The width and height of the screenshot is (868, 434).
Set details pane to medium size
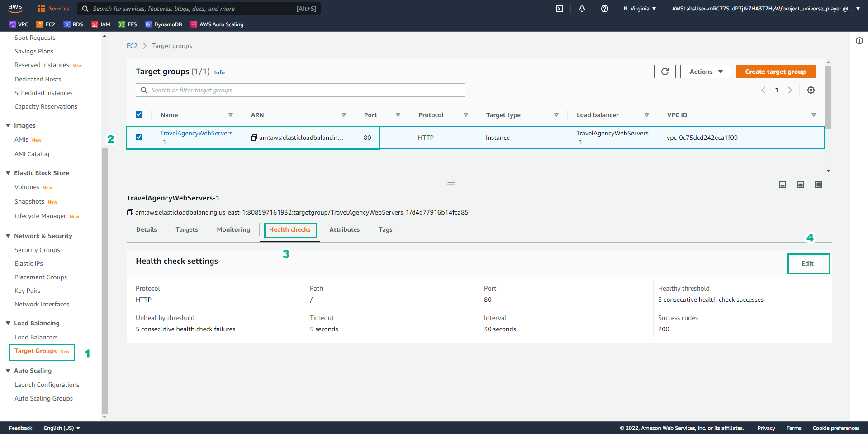point(801,185)
